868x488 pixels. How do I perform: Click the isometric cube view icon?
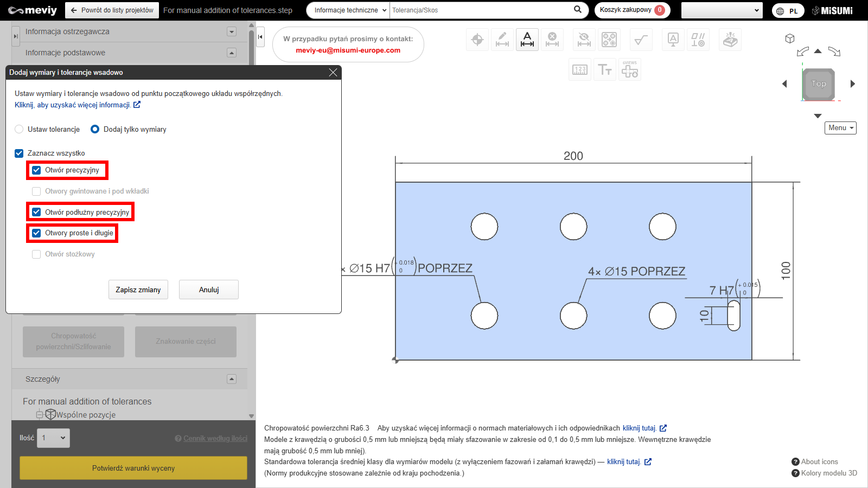[790, 38]
